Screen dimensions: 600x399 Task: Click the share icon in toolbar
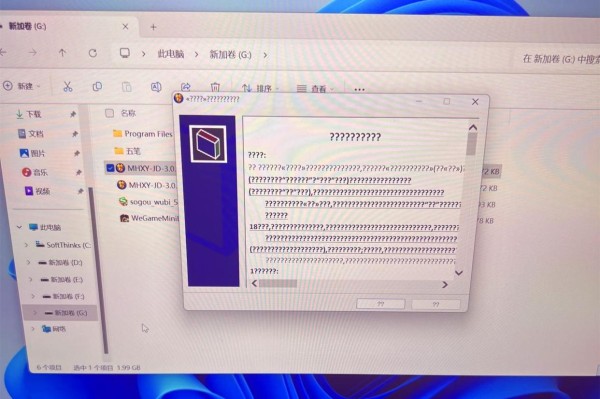186,87
